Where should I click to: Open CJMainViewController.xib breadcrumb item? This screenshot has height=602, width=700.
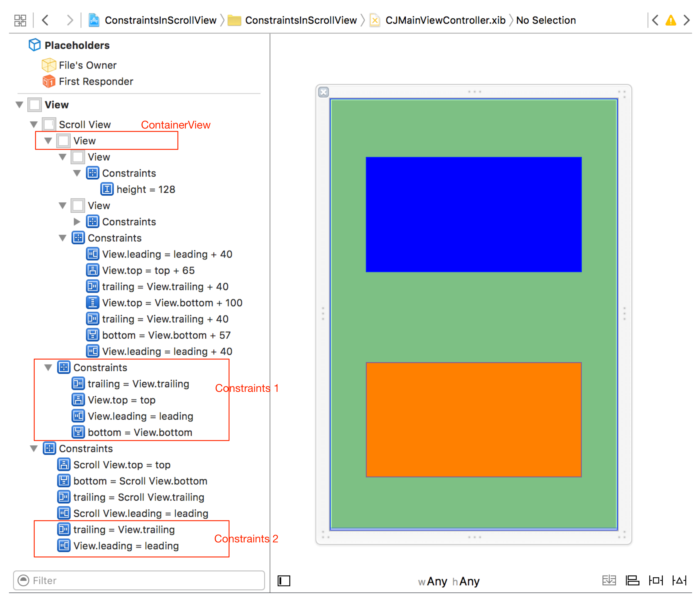[x=445, y=20]
